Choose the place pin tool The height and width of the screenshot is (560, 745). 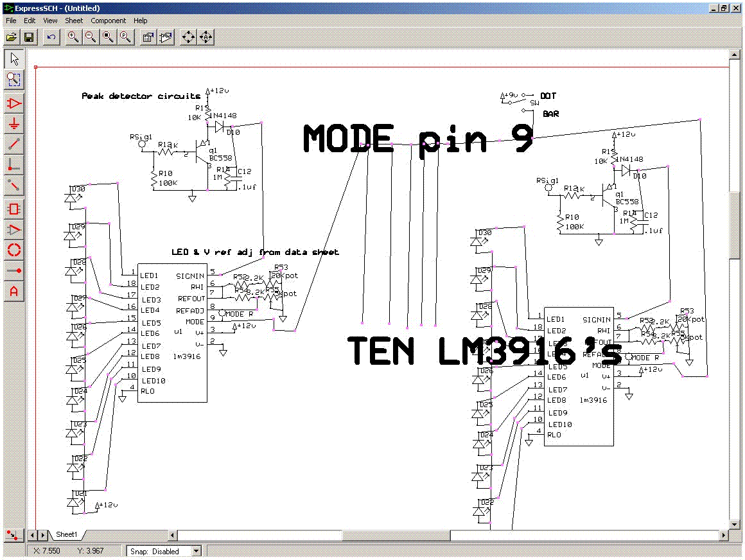13,271
